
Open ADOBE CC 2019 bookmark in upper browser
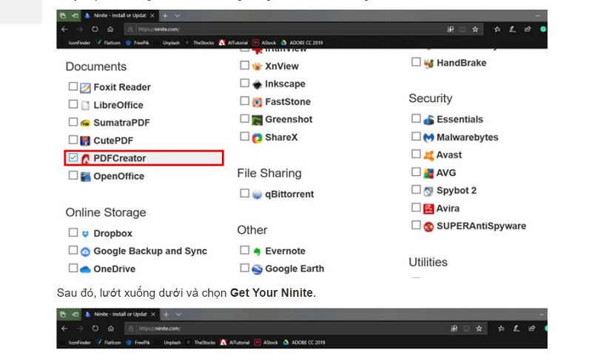pos(302,43)
